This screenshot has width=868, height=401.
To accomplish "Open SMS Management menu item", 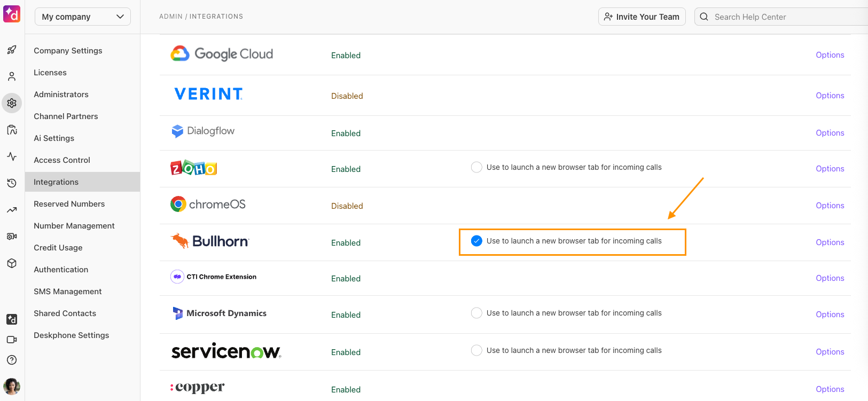I will [82, 292].
